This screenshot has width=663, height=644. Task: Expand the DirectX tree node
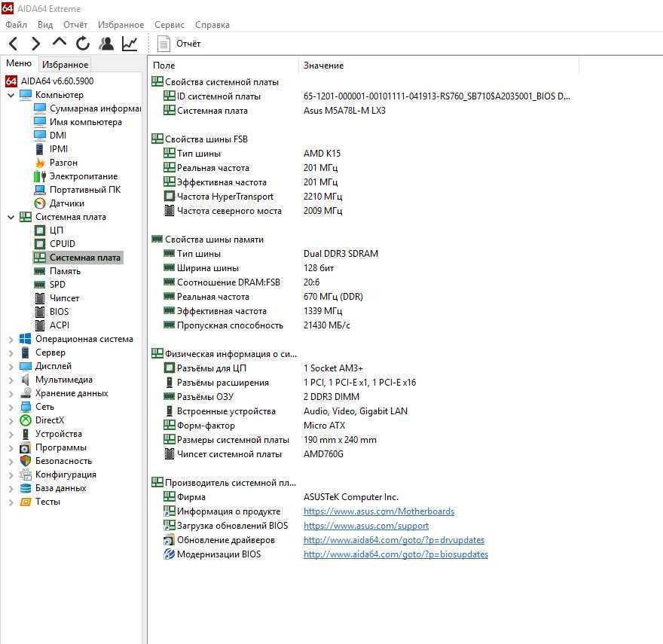click(11, 420)
